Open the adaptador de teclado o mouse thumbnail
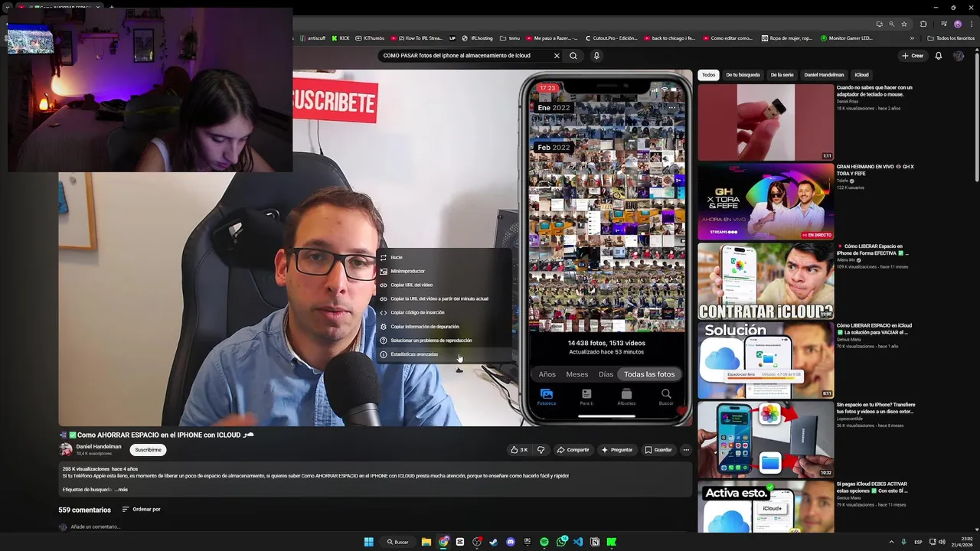This screenshot has height=551, width=980. (766, 122)
